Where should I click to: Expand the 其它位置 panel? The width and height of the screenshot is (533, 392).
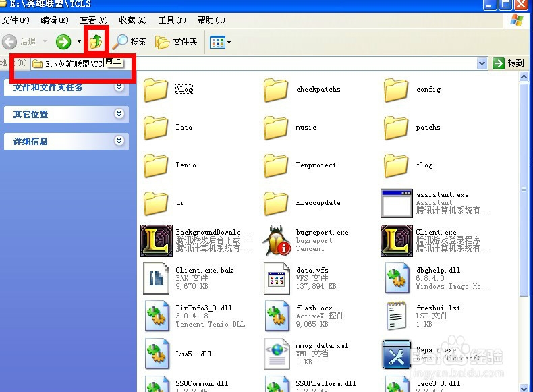coord(119,114)
